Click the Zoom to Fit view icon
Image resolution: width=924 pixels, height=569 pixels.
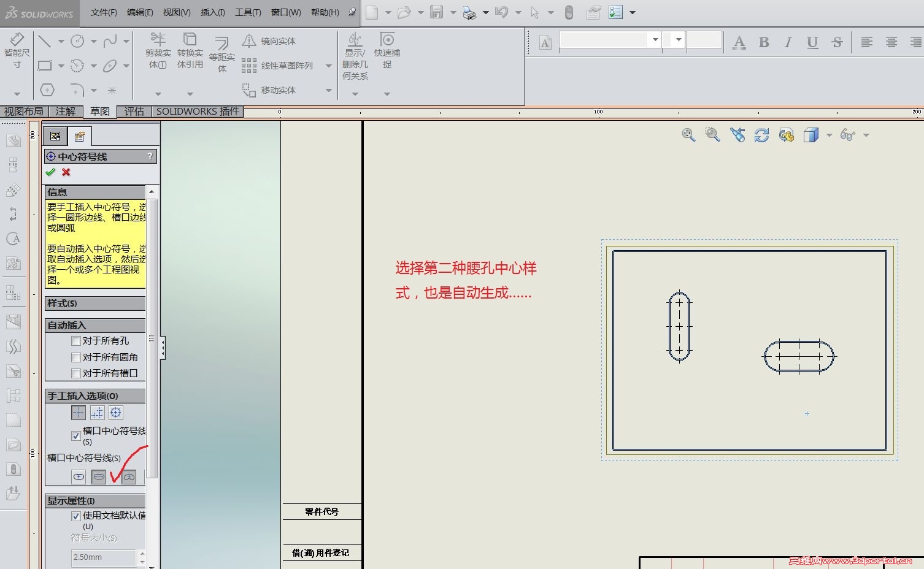point(688,135)
